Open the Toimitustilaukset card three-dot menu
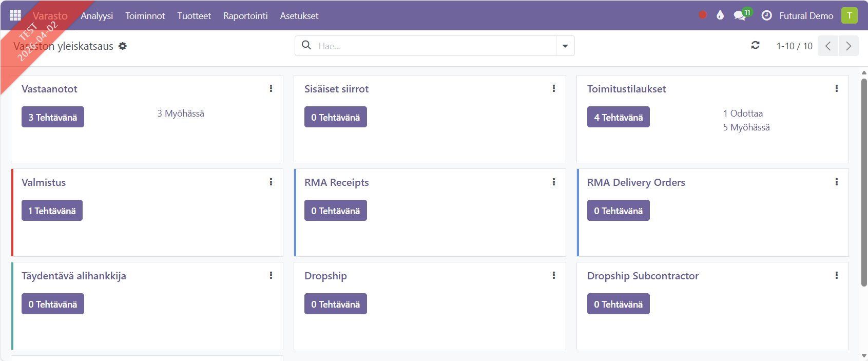Viewport: 868px width, 361px height. (836, 89)
